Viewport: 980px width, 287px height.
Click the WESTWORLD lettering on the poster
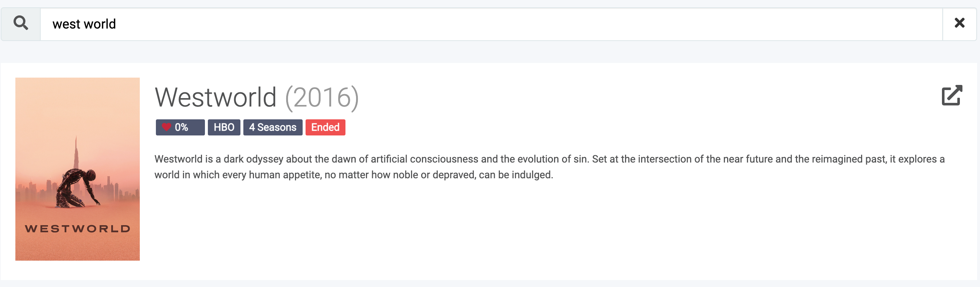78,229
